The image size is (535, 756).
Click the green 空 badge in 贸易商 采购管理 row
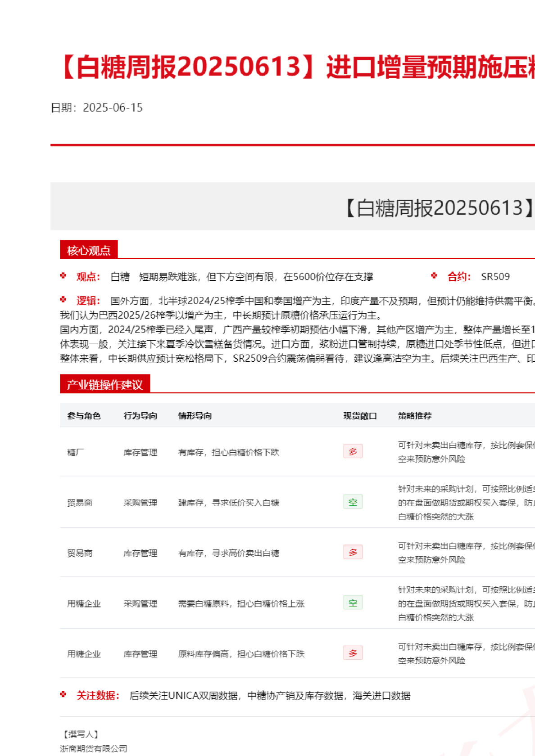[353, 502]
